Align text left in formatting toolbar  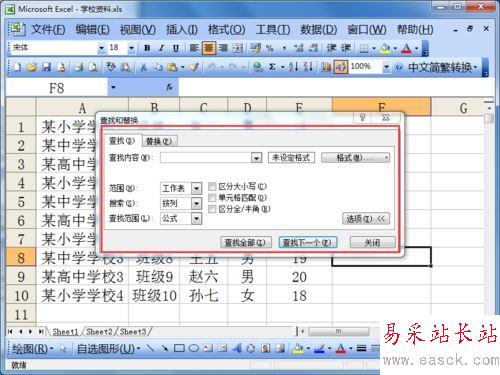pyautogui.click(x=194, y=48)
